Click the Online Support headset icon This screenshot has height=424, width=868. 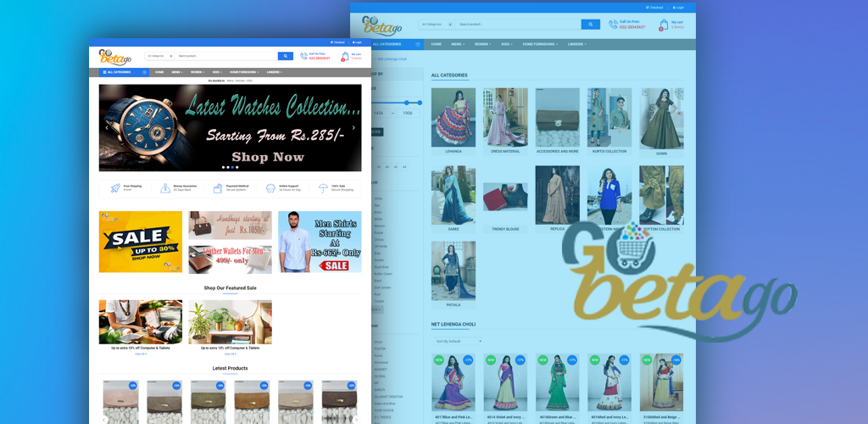[x=270, y=188]
